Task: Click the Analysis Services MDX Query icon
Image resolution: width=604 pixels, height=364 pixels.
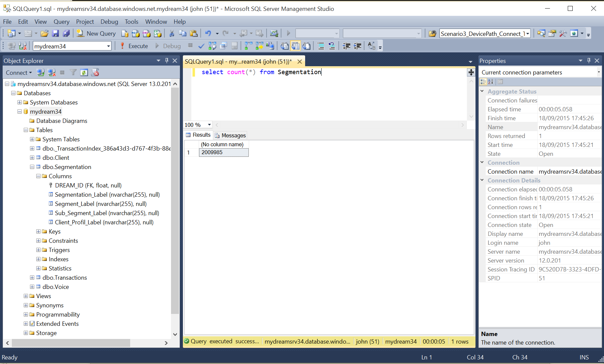Action: coord(135,33)
